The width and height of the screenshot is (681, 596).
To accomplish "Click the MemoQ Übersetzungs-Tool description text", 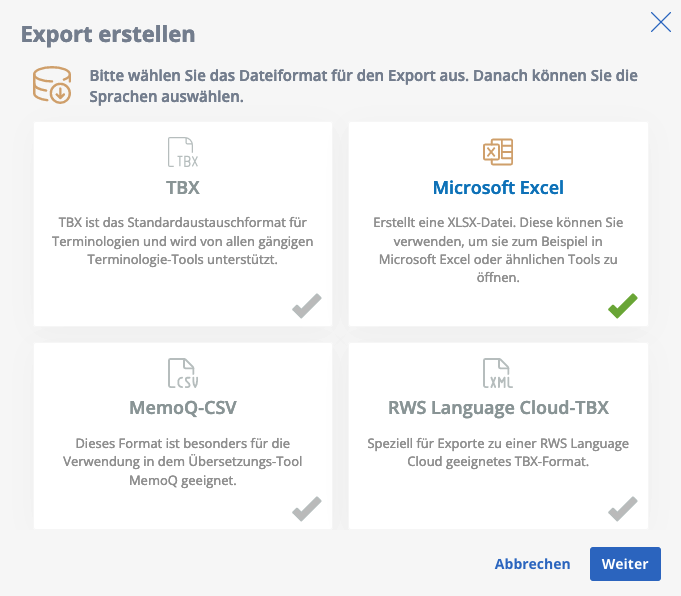I will 183,462.
